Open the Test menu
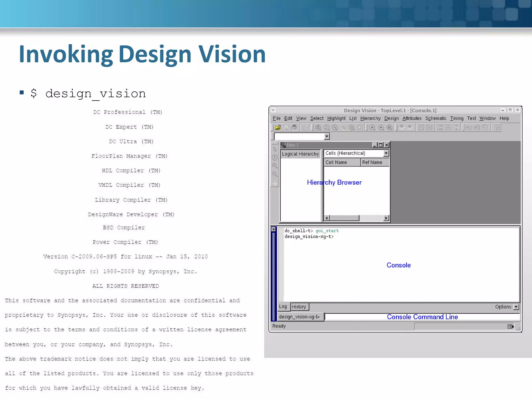 pyautogui.click(x=471, y=118)
